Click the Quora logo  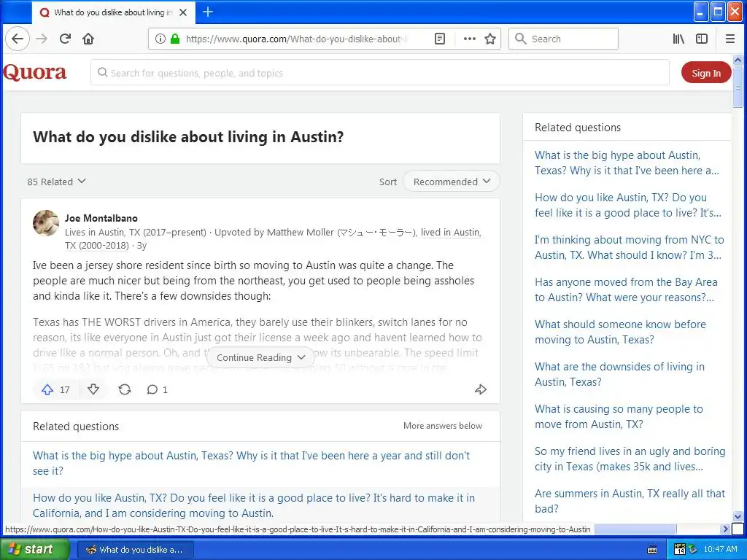coord(35,72)
